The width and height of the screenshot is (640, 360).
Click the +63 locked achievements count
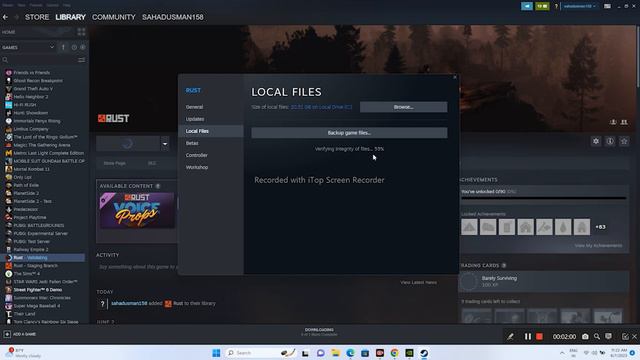600,227
